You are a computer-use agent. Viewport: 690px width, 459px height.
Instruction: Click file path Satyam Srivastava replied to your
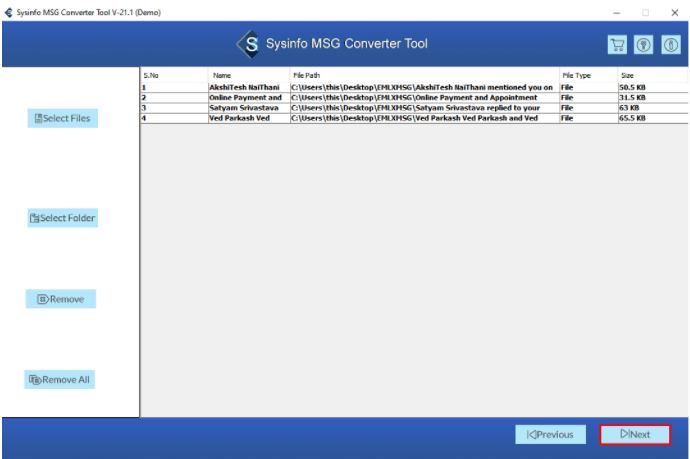[425, 108]
